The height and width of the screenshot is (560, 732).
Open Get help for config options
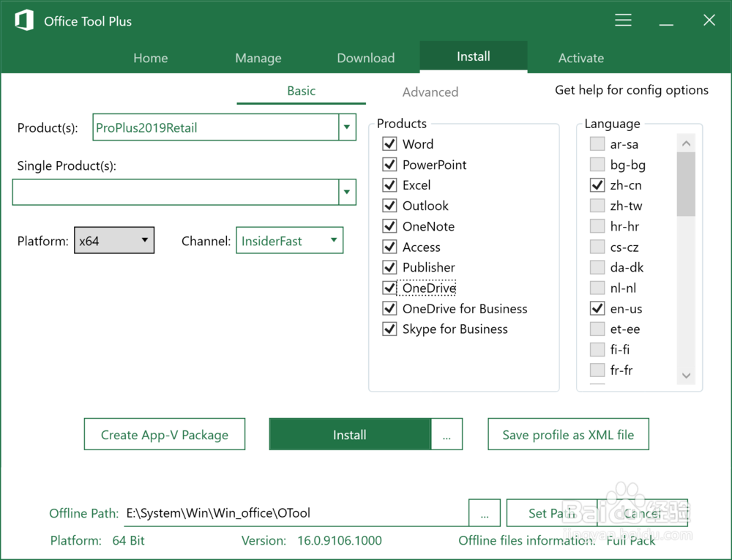631,90
